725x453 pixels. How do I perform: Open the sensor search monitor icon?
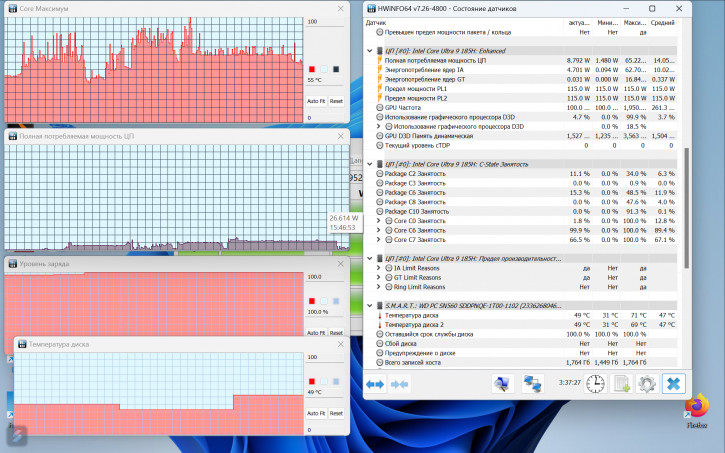click(502, 384)
